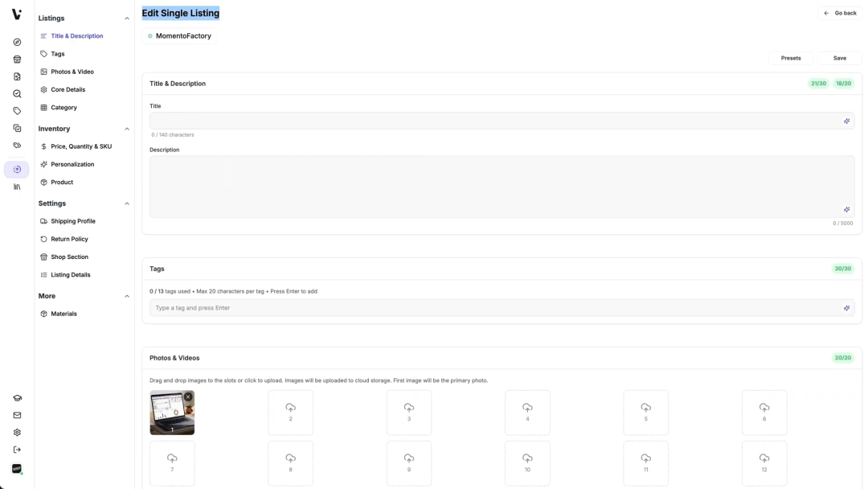The height and width of the screenshot is (489, 868).
Task: Open the Presets button
Action: pos(791,58)
